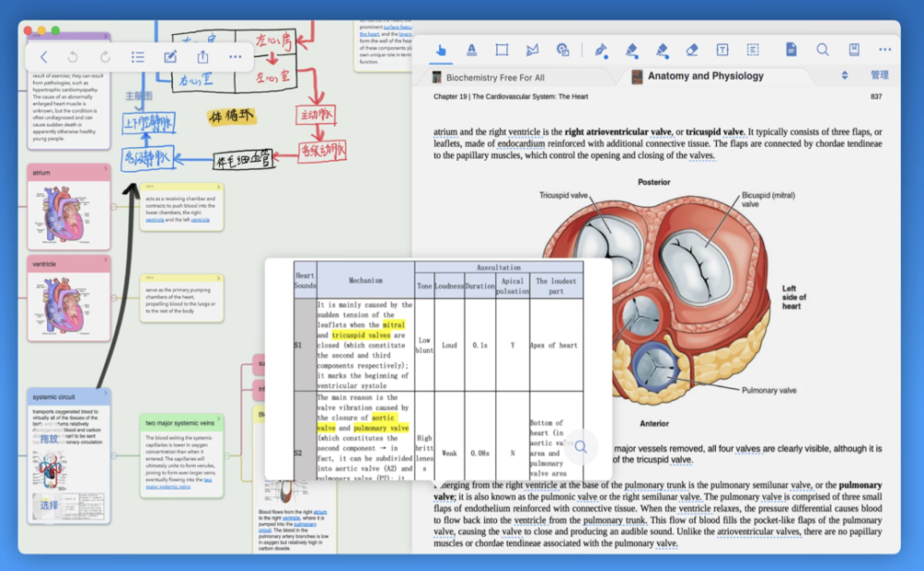924x571 pixels.
Task: Select the rectangle excerpt tool
Action: point(502,50)
